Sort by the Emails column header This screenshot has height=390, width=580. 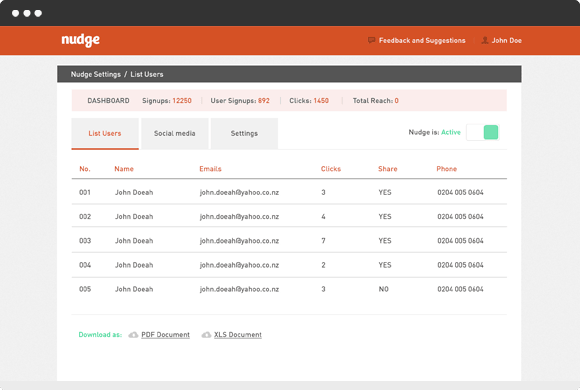pyautogui.click(x=210, y=169)
